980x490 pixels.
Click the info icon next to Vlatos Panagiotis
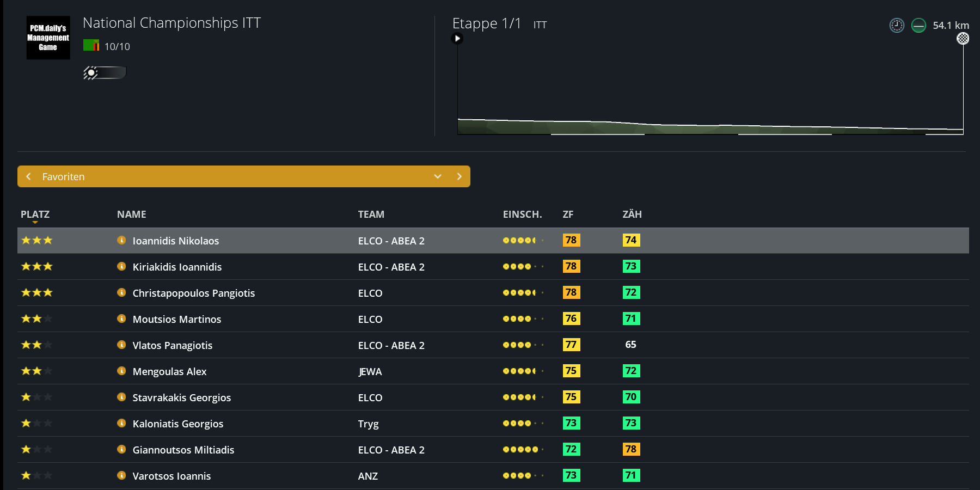pyautogui.click(x=121, y=345)
